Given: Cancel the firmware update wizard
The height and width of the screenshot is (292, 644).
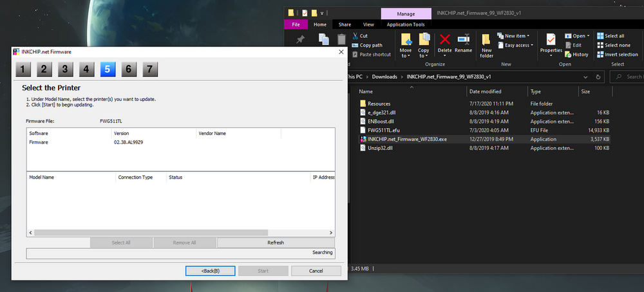Looking at the screenshot, I should click(316, 271).
